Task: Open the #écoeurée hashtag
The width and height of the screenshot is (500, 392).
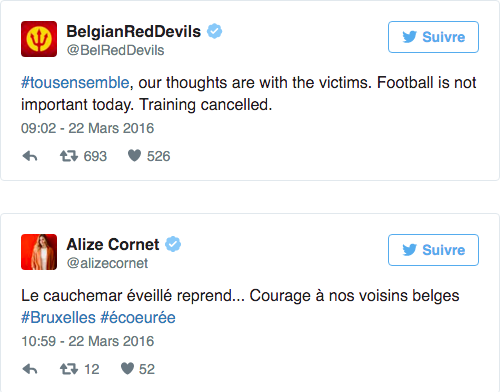Action: click(x=138, y=317)
